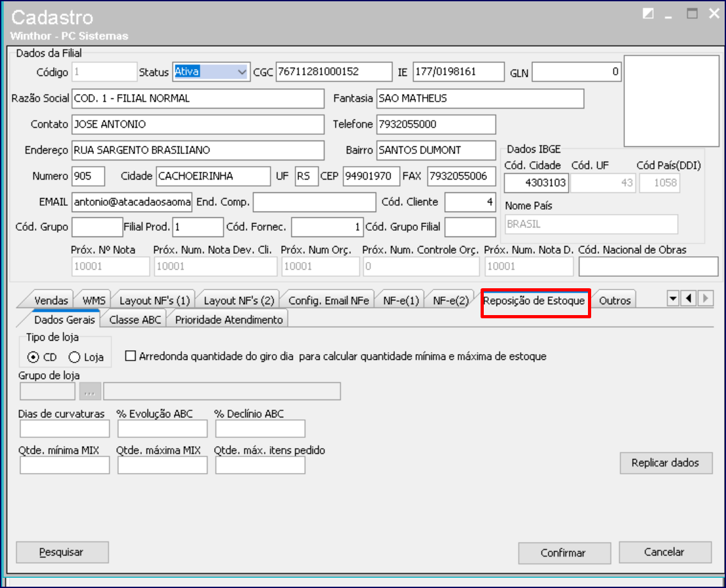Select the Dados Gerais sub-tab
Image resolution: width=726 pixels, height=588 pixels.
click(x=65, y=320)
